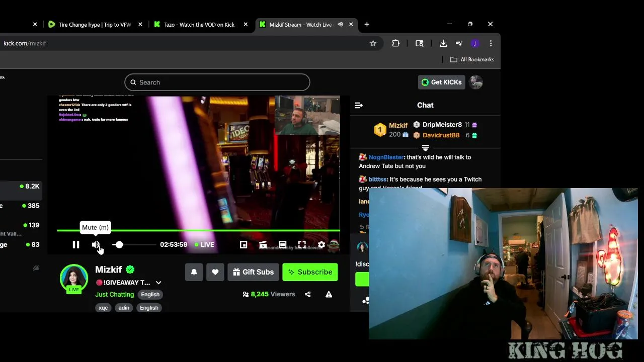Adjust the player volume slider
Image resolution: width=644 pixels, height=362 pixels.
pos(134,245)
